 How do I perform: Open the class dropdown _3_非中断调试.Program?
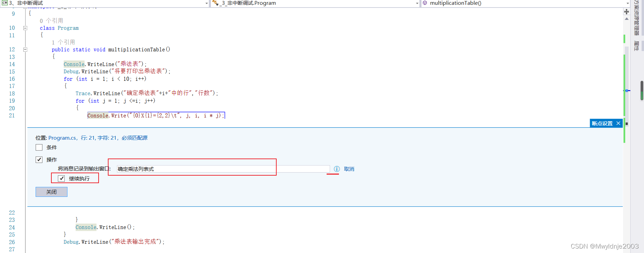coord(417,3)
